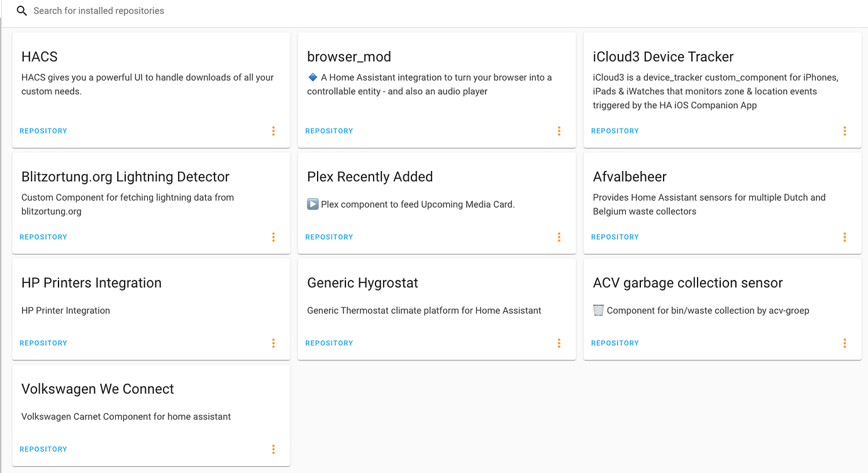Select the Plex Recently Added card
The height and width of the screenshot is (473, 868).
(x=437, y=203)
